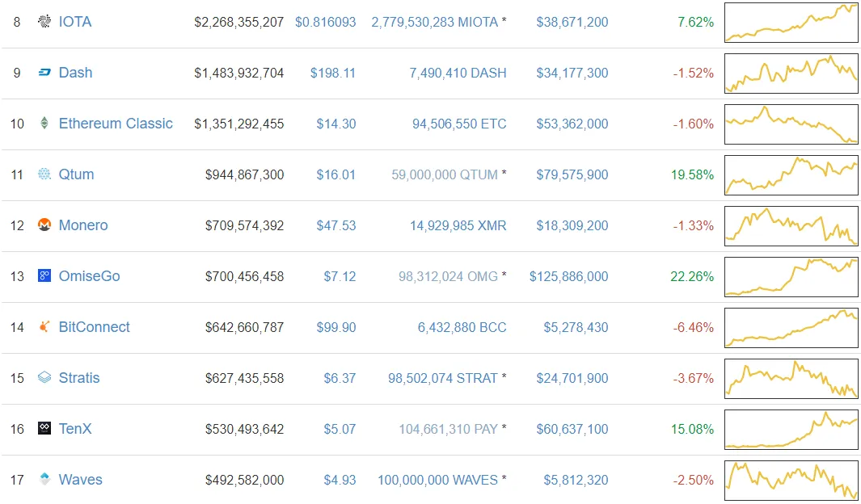Open the Waves name link
This screenshot has height=504, width=861.
[80, 479]
